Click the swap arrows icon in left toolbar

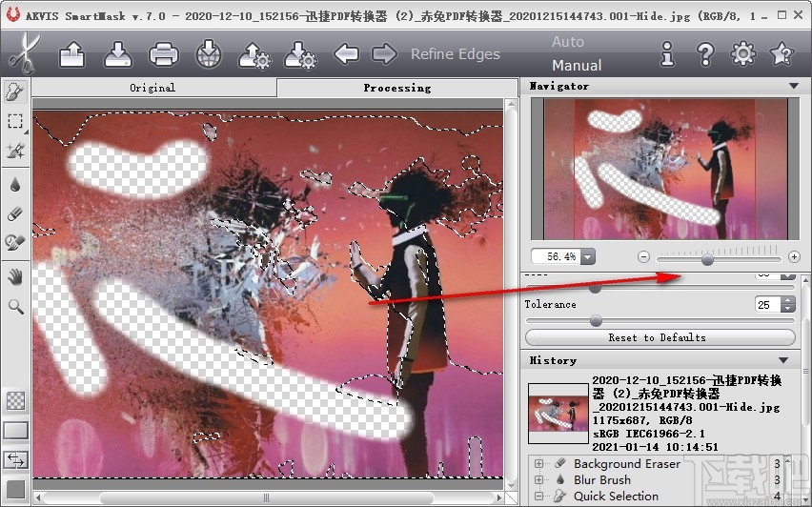click(15, 460)
